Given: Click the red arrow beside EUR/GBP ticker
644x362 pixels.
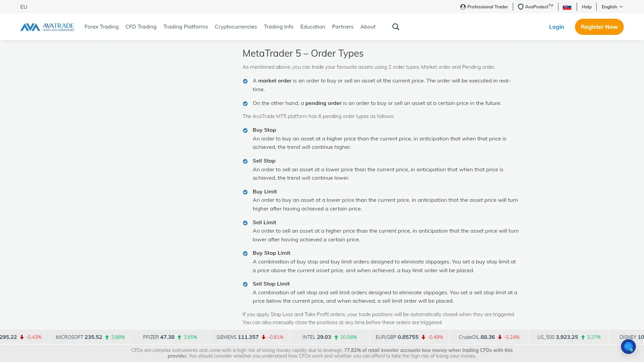Looking at the screenshot, I should click(423, 337).
